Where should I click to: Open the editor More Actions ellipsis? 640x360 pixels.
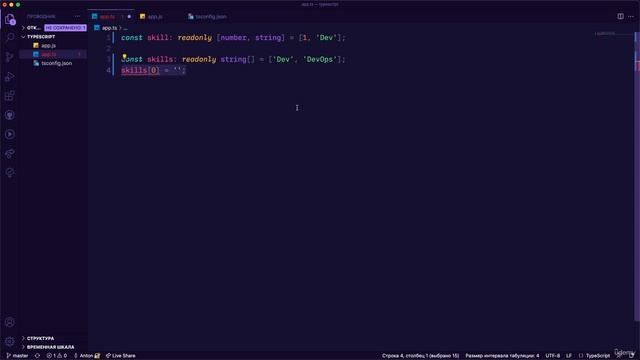pos(631,16)
